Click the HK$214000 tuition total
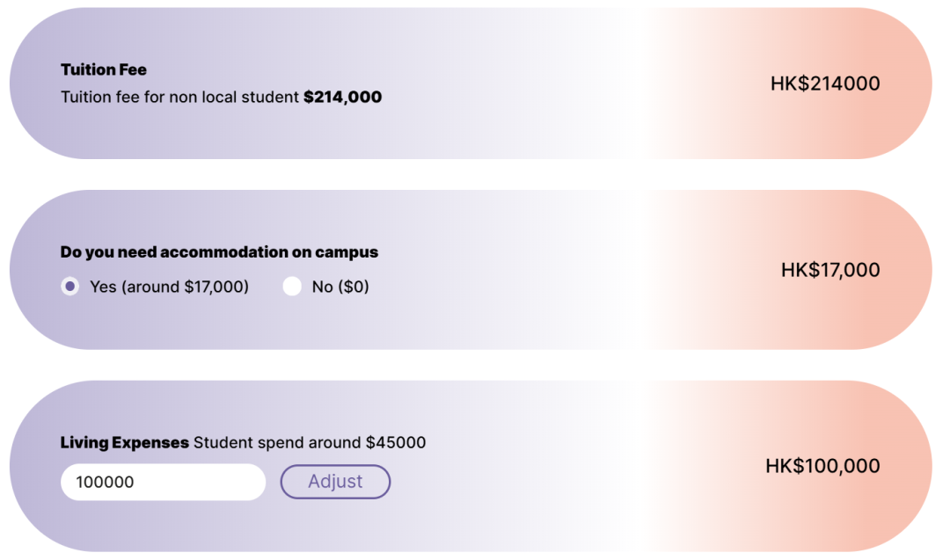Screen dimensions: 950x560 point(825,84)
